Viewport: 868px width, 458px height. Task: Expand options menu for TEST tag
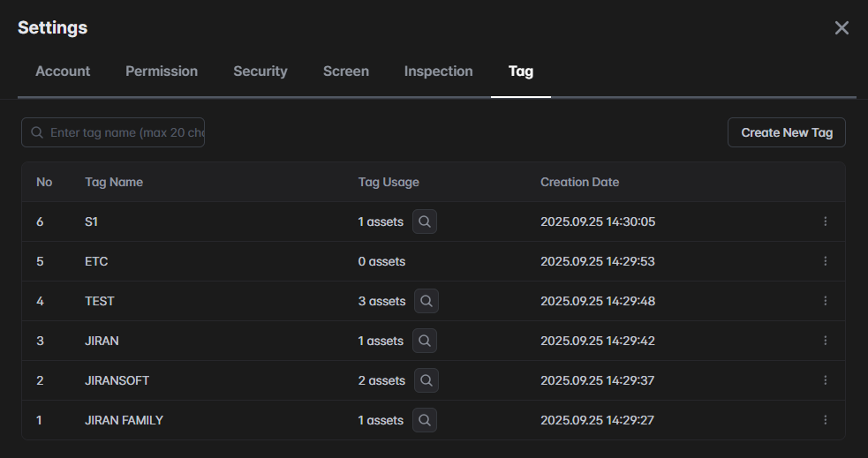[x=826, y=301]
